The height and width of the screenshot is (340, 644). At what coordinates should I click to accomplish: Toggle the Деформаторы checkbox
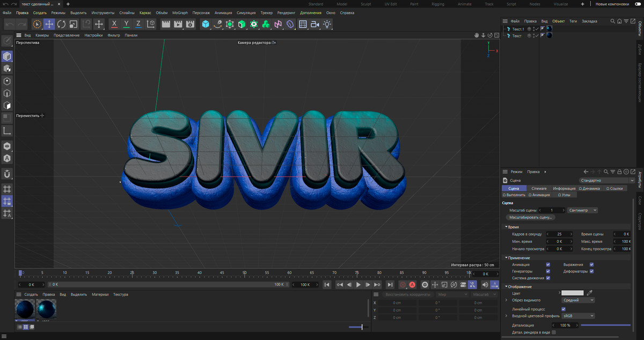[592, 271]
